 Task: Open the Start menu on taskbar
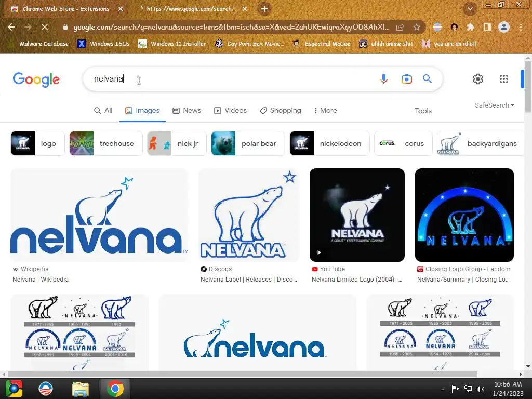[x=14, y=389]
